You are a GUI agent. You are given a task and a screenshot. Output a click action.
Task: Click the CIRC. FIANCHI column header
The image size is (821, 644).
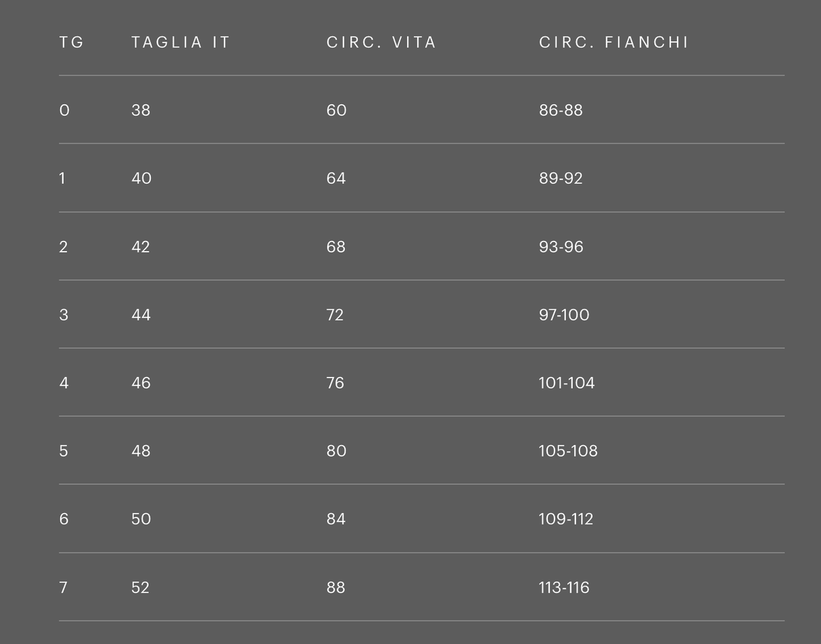click(613, 43)
